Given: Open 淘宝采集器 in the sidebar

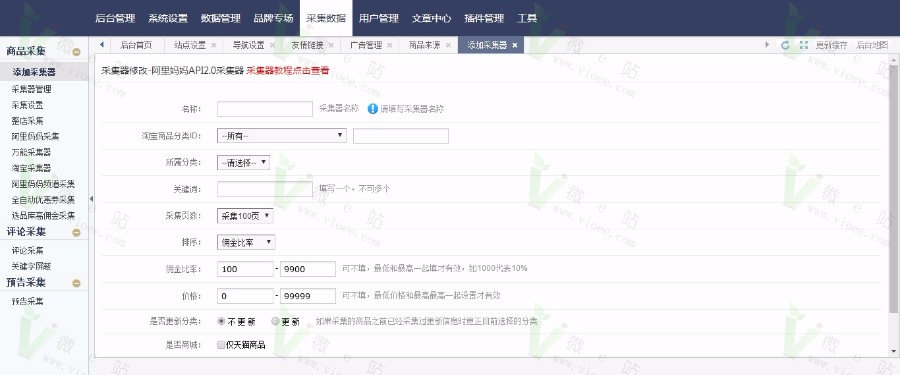Looking at the screenshot, I should click(x=32, y=168).
